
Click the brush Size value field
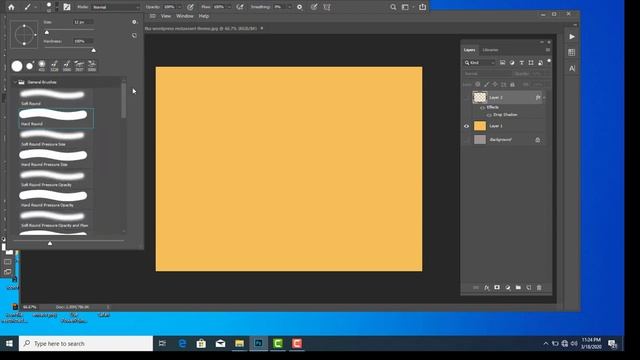point(83,22)
